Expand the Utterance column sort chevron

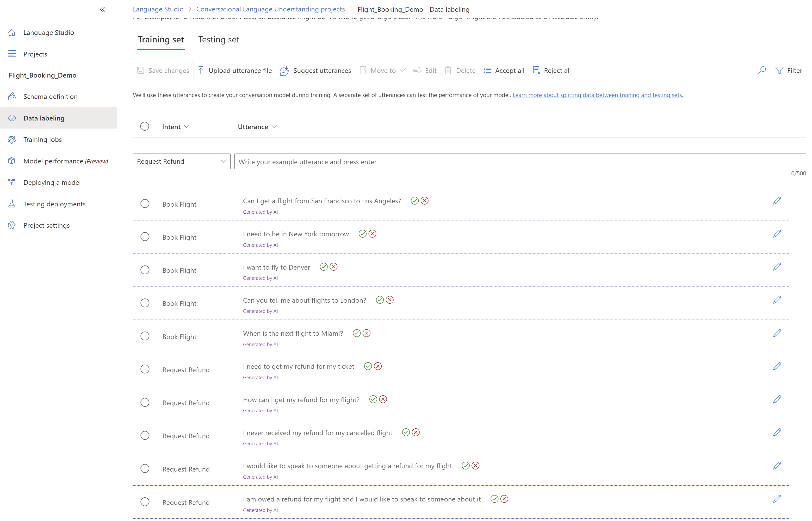click(274, 126)
